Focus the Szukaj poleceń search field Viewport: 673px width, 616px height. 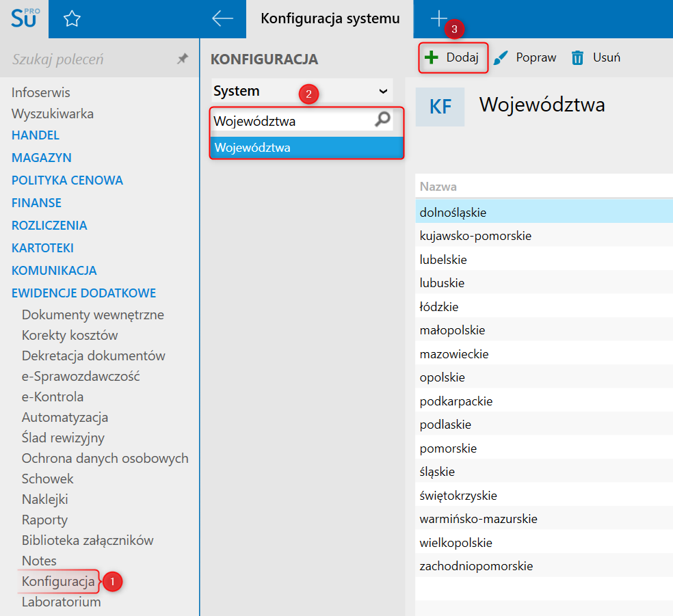point(92,59)
